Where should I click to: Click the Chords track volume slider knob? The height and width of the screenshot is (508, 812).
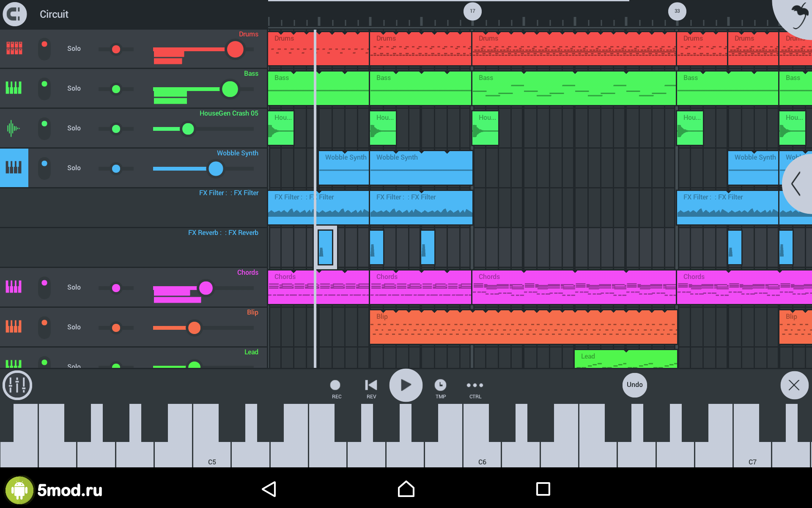206,288
